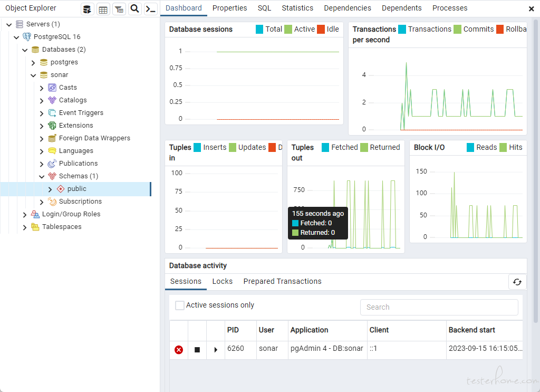The image size is (540, 392).
Task: Expand the postgres database node
Action: [x=33, y=63]
